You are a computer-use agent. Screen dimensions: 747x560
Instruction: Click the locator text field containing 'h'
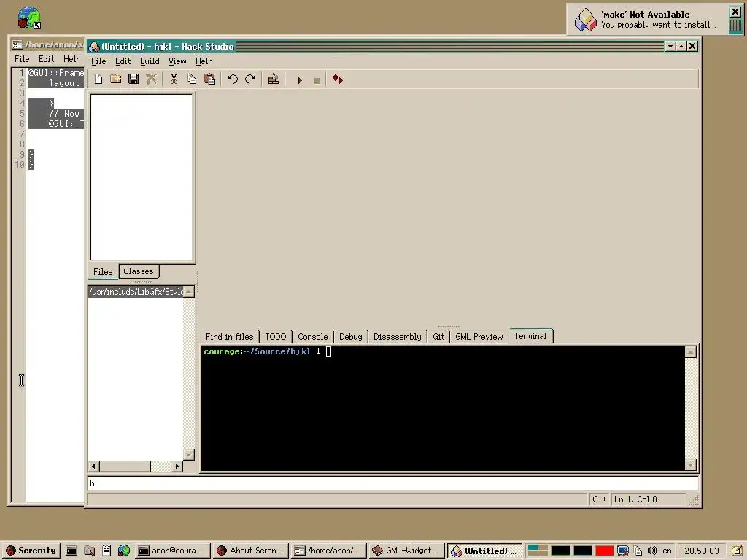(393, 483)
